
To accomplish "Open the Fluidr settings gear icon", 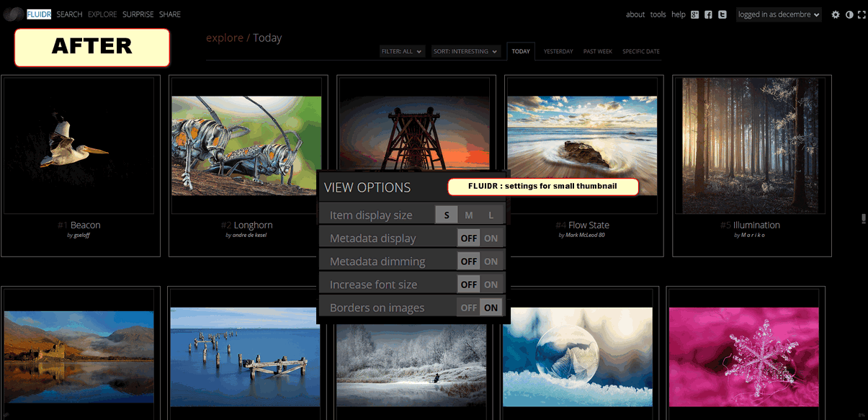I will [x=835, y=14].
